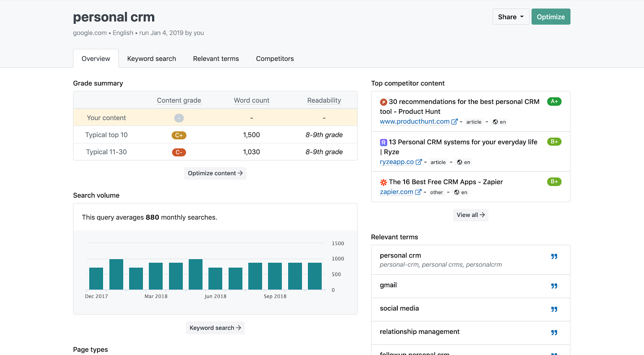Switch to the Competitors tab
This screenshot has width=644, height=355.
(275, 59)
